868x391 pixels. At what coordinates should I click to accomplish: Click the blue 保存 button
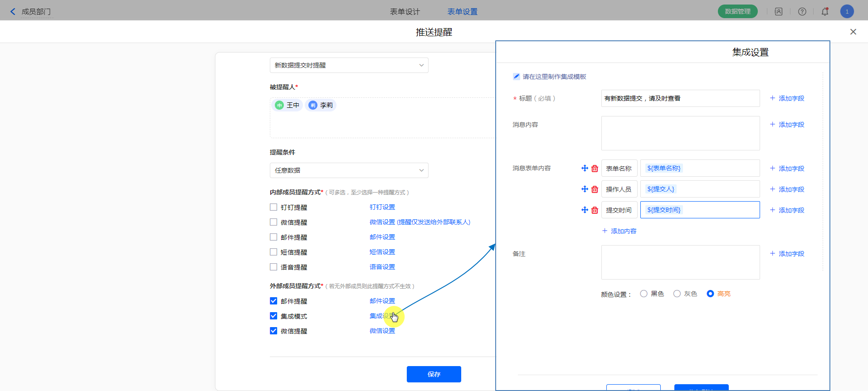pyautogui.click(x=434, y=374)
